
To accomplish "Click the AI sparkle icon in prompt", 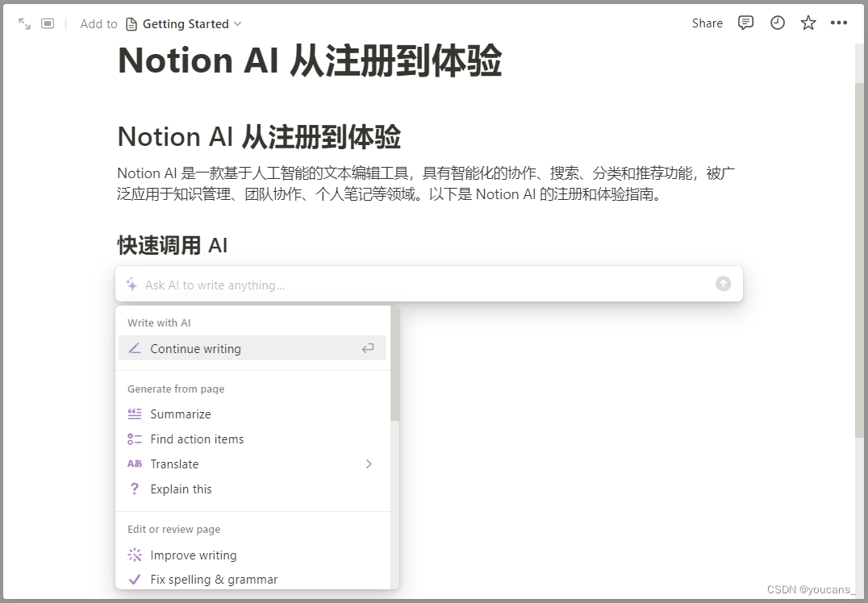I will (x=131, y=285).
